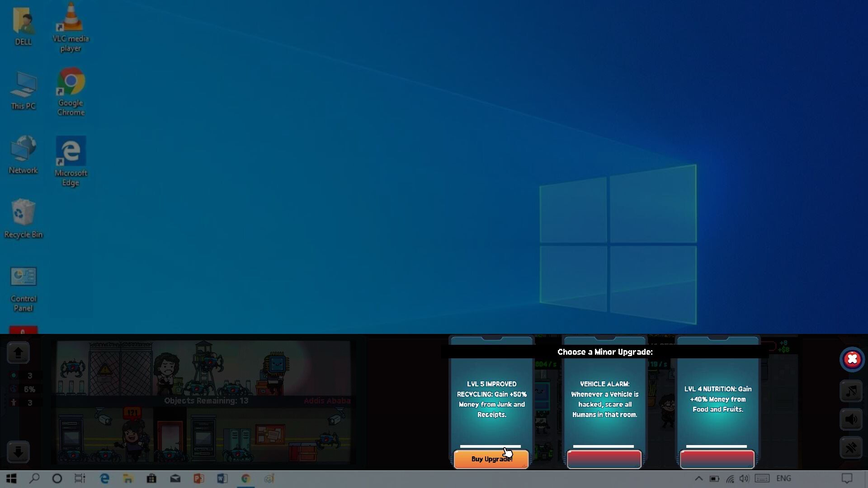This screenshot has height=488, width=868.
Task: Select the floor up arrow in the game
Action: (18, 353)
